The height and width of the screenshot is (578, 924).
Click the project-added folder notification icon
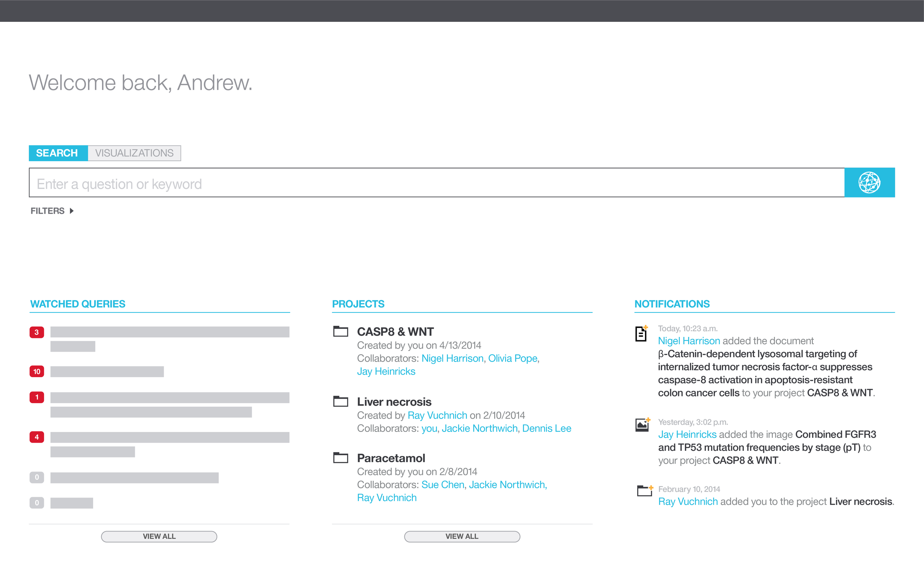(x=644, y=490)
